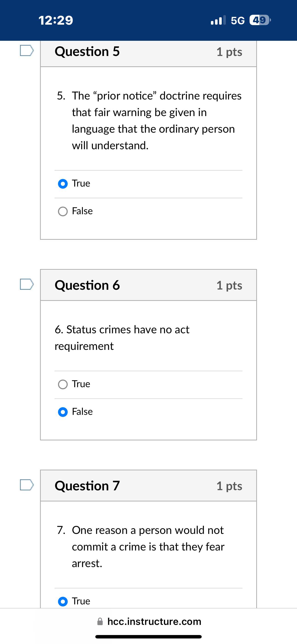Tap the Question 5 header title

click(x=87, y=52)
